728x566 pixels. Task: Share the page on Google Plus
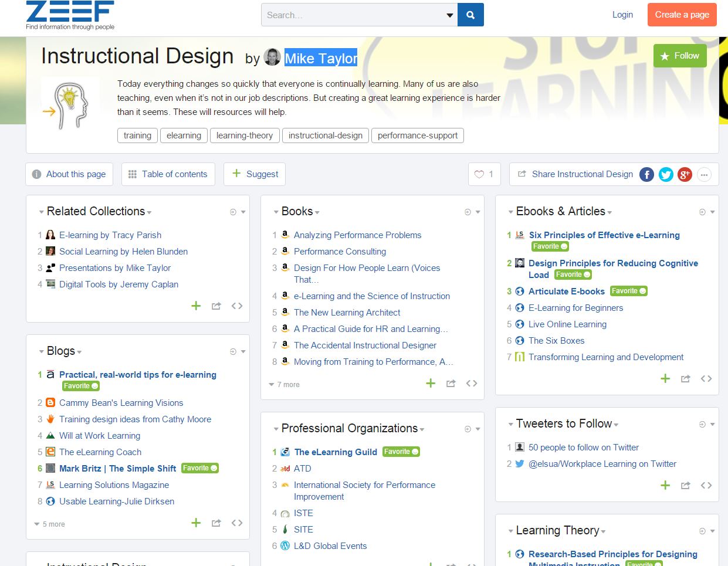[x=685, y=174]
